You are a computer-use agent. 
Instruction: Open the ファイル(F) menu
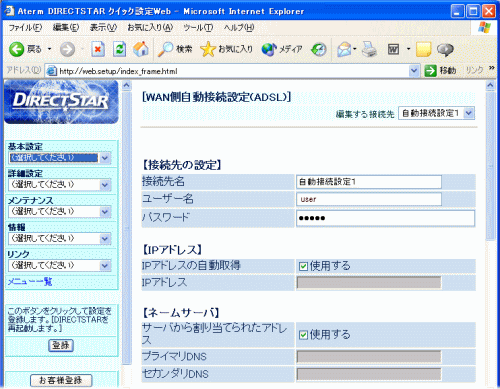25,28
